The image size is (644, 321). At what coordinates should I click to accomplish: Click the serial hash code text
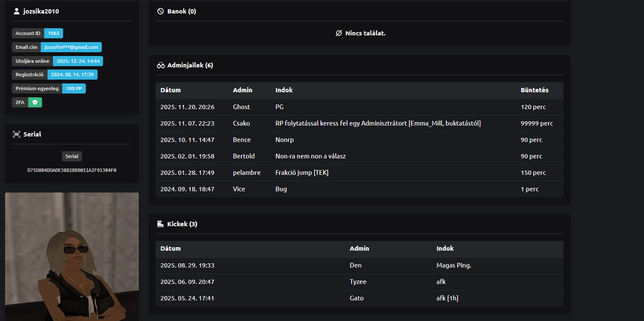[x=72, y=171]
